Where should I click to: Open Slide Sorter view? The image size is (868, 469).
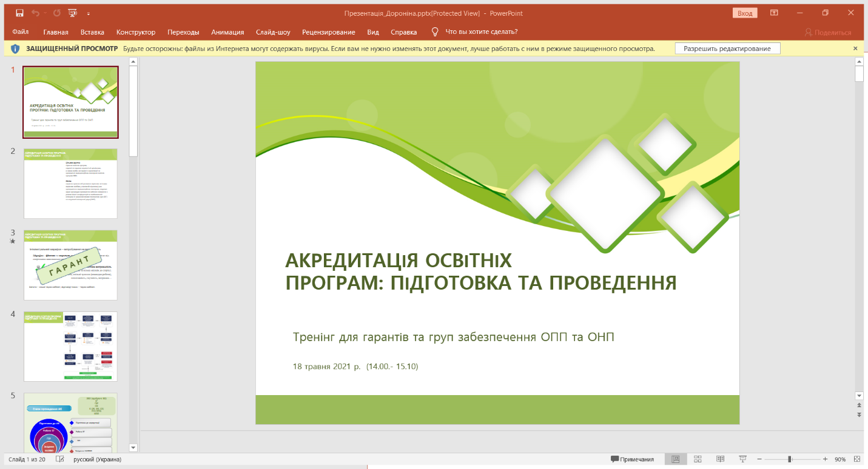[x=698, y=459]
